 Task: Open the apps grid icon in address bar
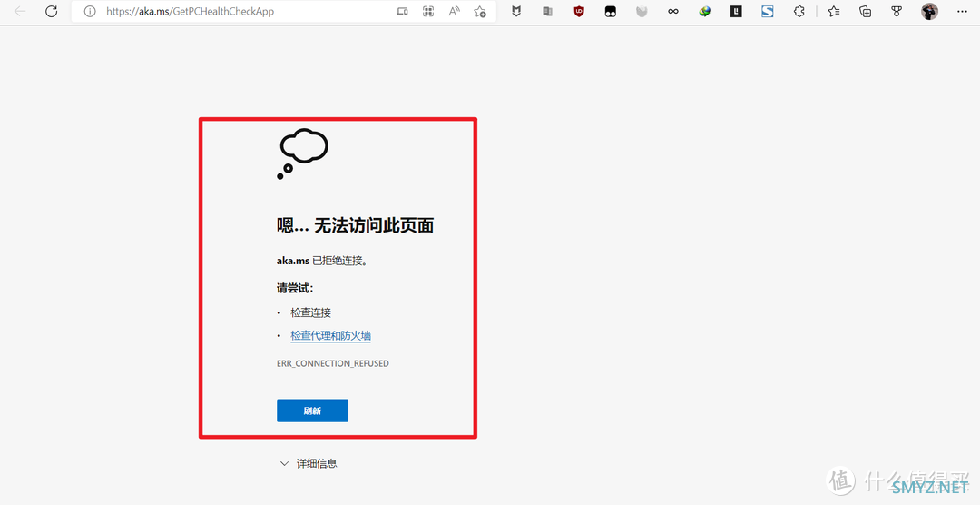(x=428, y=11)
